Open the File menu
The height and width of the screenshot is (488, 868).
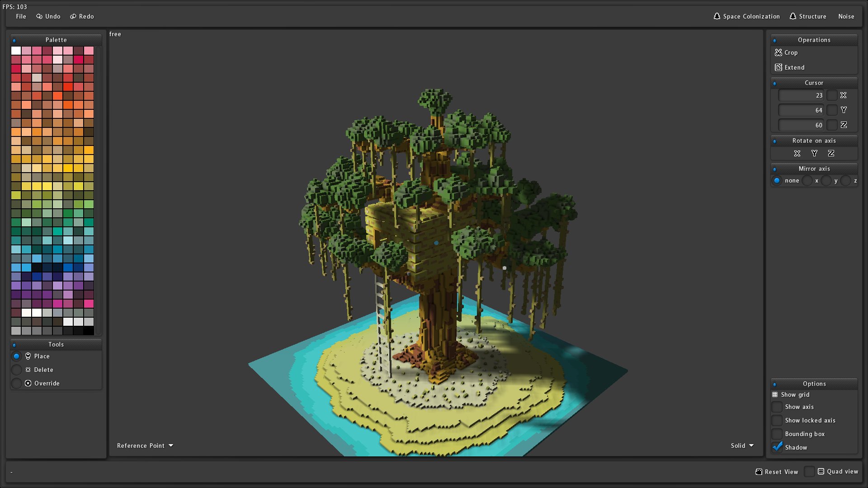coord(20,16)
